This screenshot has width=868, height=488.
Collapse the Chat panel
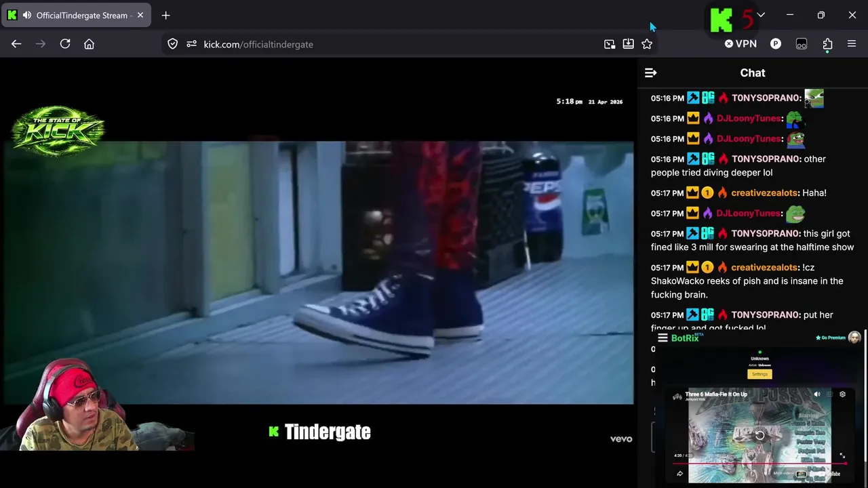(x=650, y=73)
